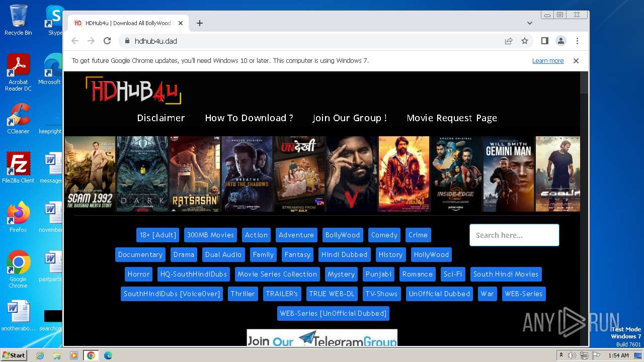Select South Hindi Movies category

point(506,274)
